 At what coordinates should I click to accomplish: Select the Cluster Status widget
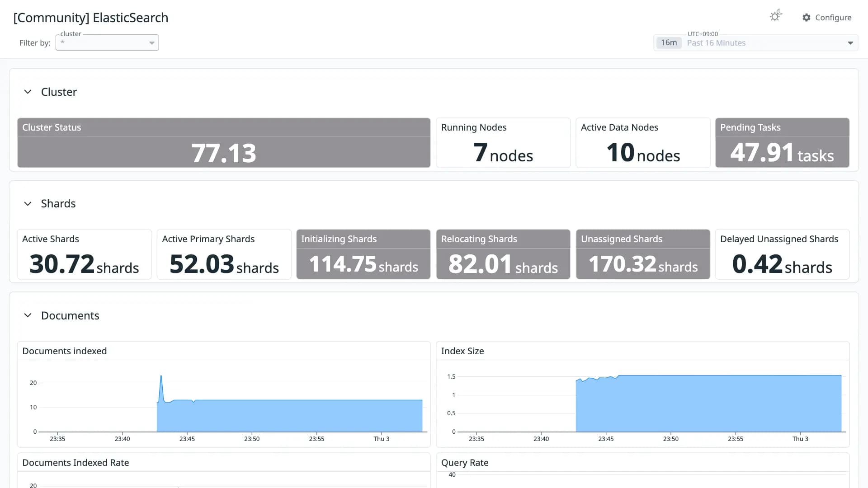[x=224, y=143]
